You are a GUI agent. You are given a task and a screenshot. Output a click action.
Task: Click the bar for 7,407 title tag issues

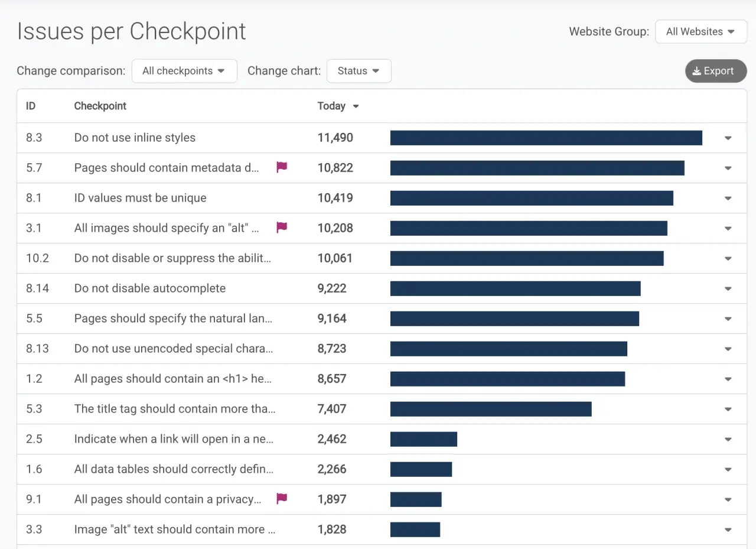point(491,409)
